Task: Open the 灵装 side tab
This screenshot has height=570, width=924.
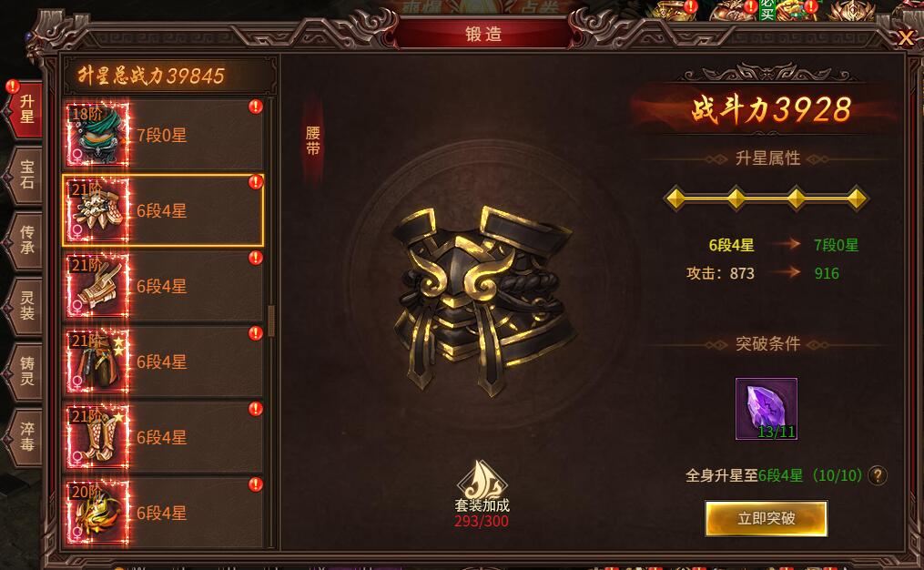Action: tap(26, 305)
